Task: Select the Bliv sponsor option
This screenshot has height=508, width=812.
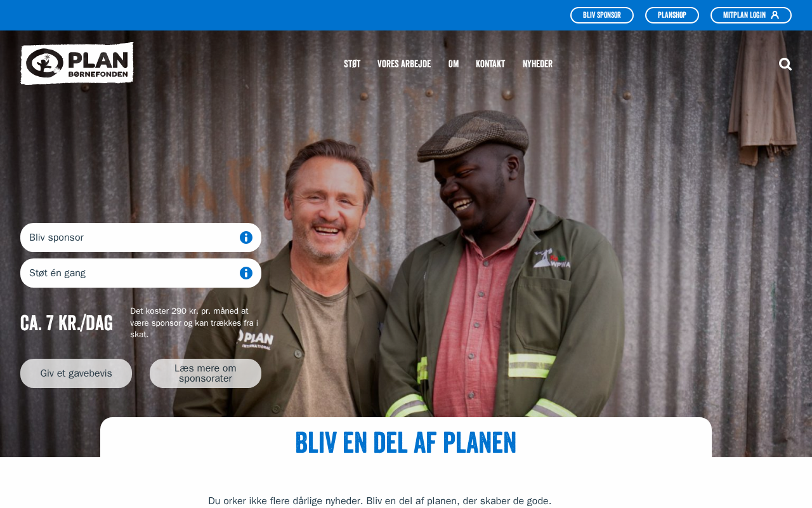Action: click(x=141, y=237)
